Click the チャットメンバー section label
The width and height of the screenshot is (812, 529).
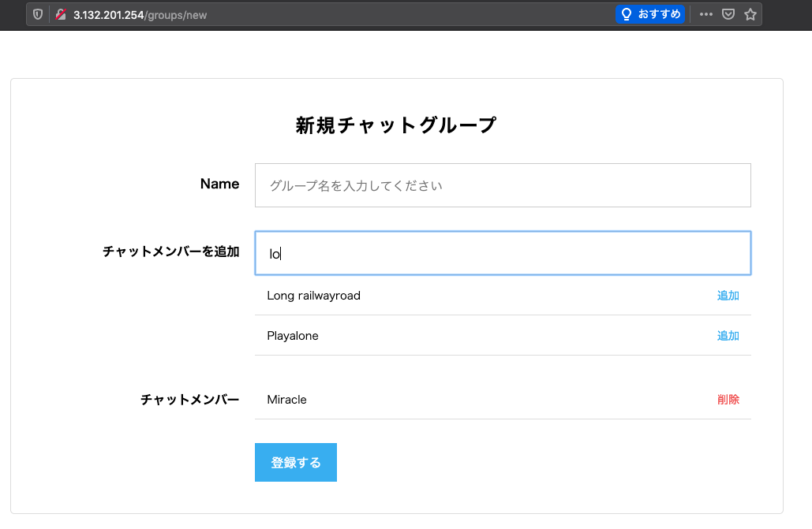189,400
